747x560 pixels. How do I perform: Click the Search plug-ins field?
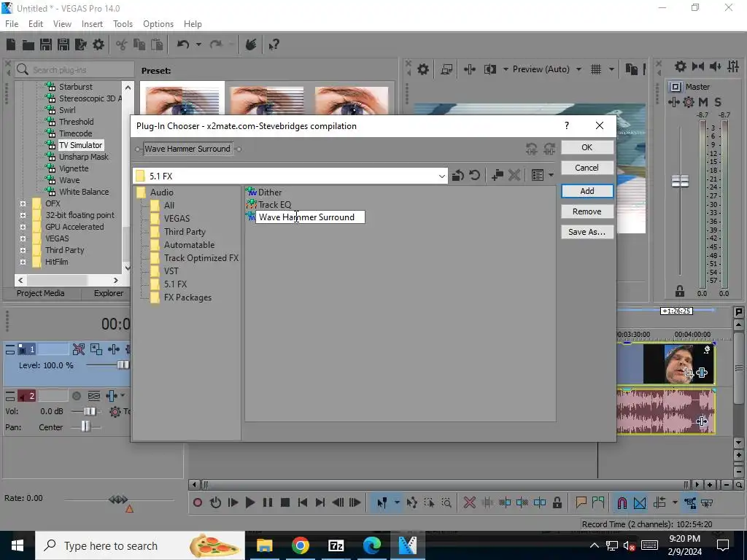[x=74, y=70]
